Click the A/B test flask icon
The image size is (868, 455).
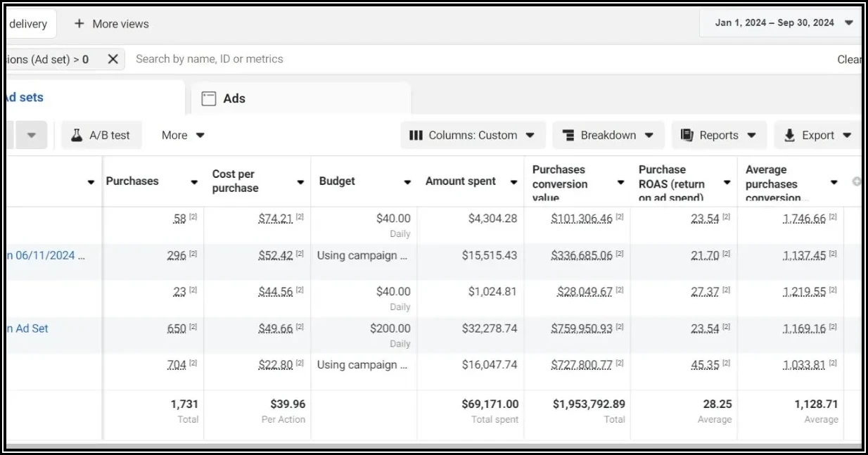coord(77,136)
